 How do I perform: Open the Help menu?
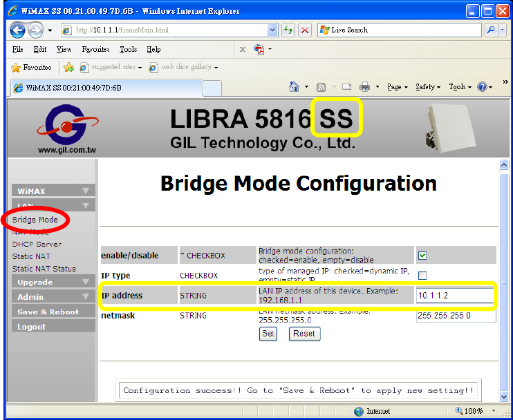coord(153,49)
